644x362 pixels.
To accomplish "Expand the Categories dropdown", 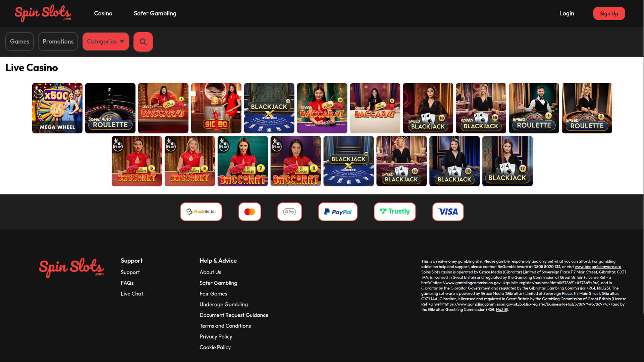I will click(106, 42).
